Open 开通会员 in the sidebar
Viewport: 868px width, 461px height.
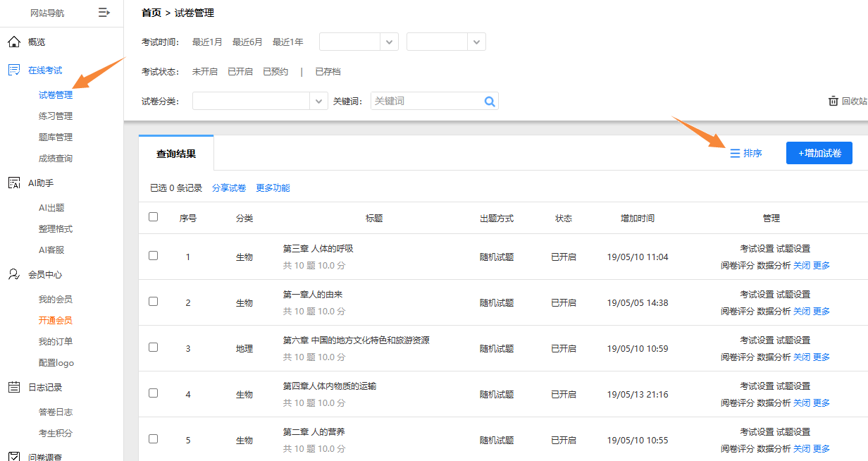point(56,321)
